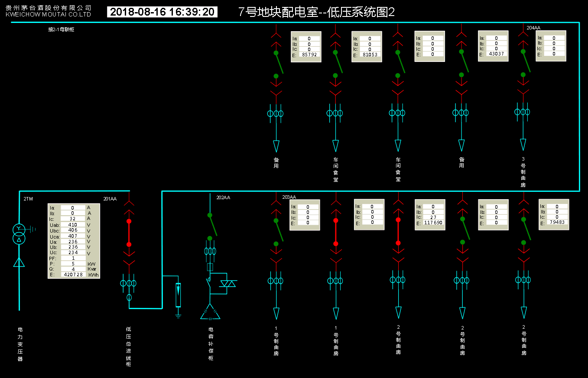The image size is (588, 378).
Task: Click the Kvar unit label in 2TM panel
Action: tap(92, 269)
